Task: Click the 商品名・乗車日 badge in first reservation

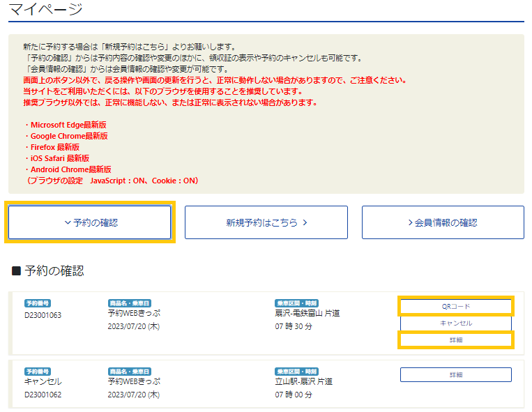Action: tap(130, 303)
